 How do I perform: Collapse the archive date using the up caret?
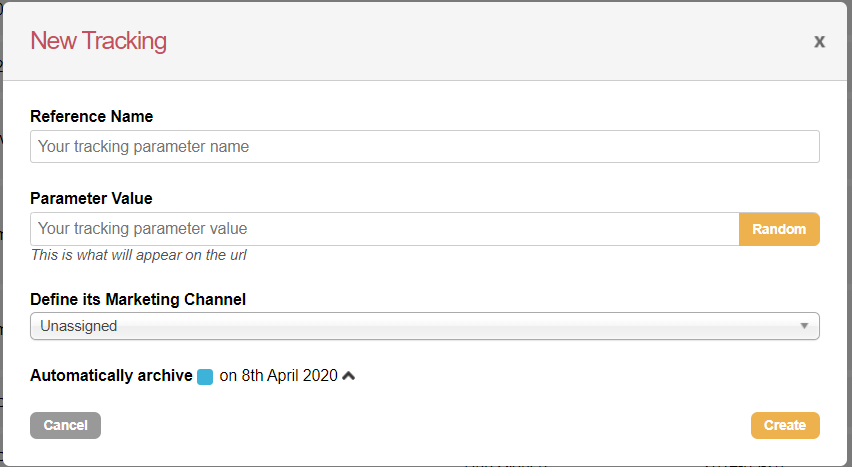coord(348,376)
